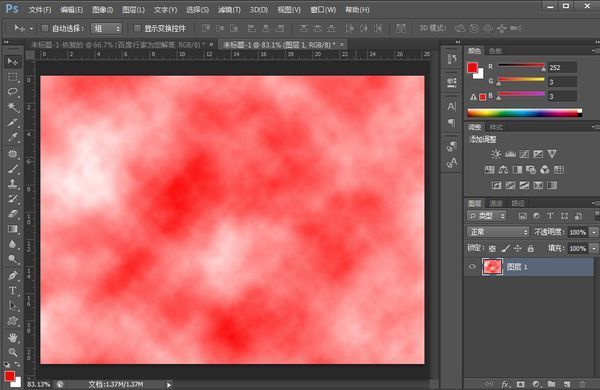This screenshot has height=390, width=600.
Task: Select the Blur tool
Action: point(13,244)
